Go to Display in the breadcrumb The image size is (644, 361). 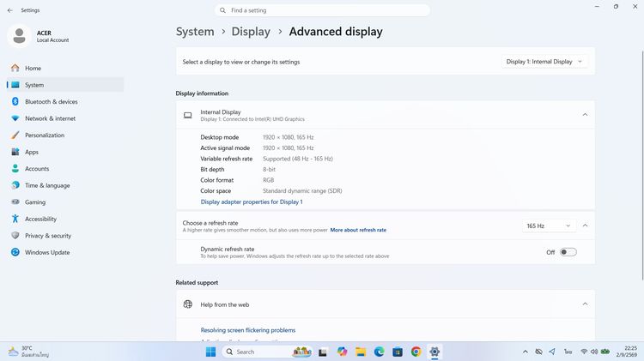(251, 32)
